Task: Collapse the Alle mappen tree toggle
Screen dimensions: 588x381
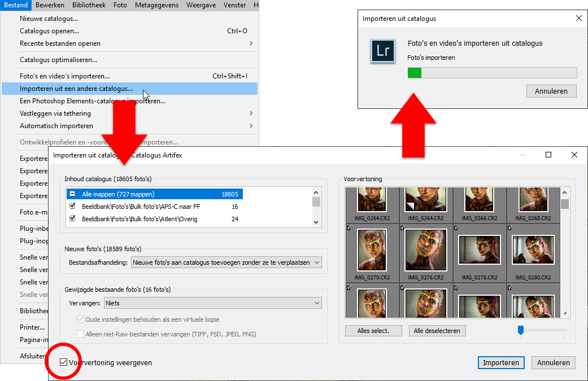Action: (72, 194)
